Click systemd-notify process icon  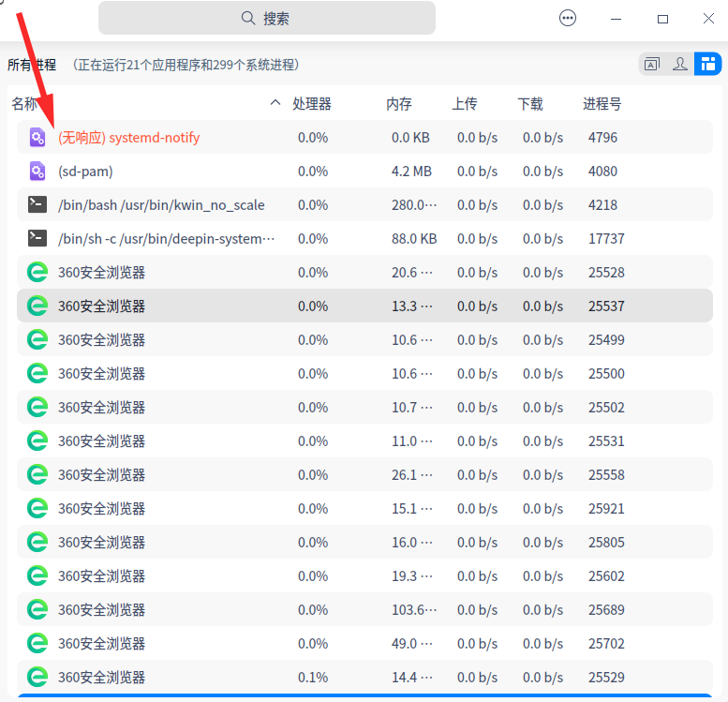click(37, 138)
